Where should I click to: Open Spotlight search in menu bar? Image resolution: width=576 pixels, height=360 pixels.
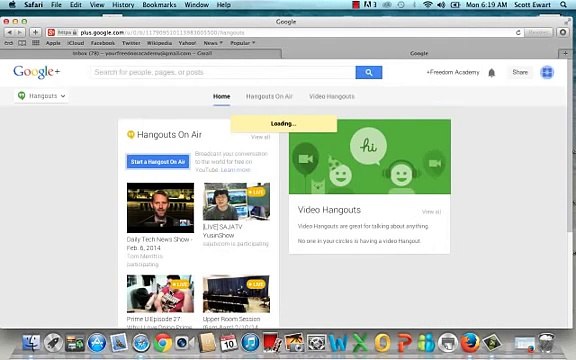(x=563, y=5)
